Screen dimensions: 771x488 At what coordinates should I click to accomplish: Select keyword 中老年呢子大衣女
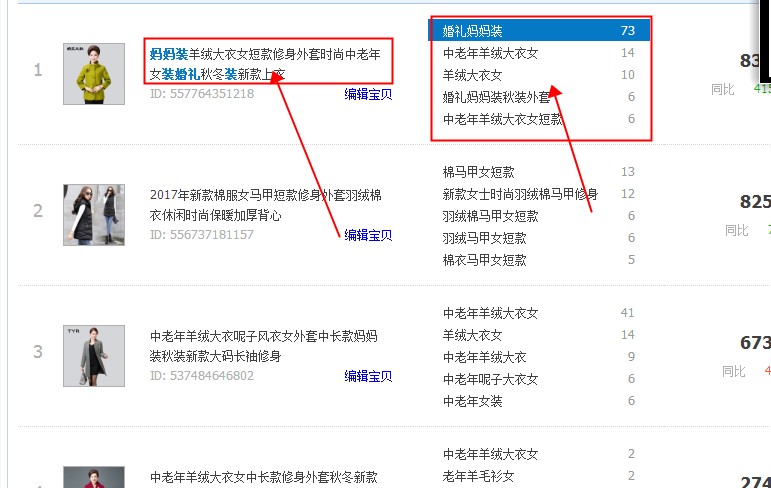click(490, 379)
